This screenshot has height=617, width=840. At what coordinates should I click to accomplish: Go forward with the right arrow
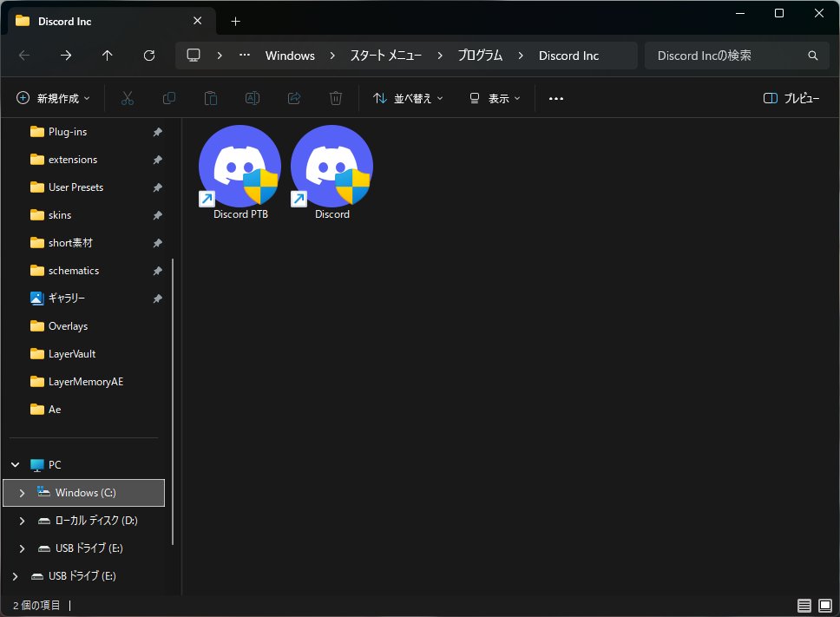click(x=66, y=56)
